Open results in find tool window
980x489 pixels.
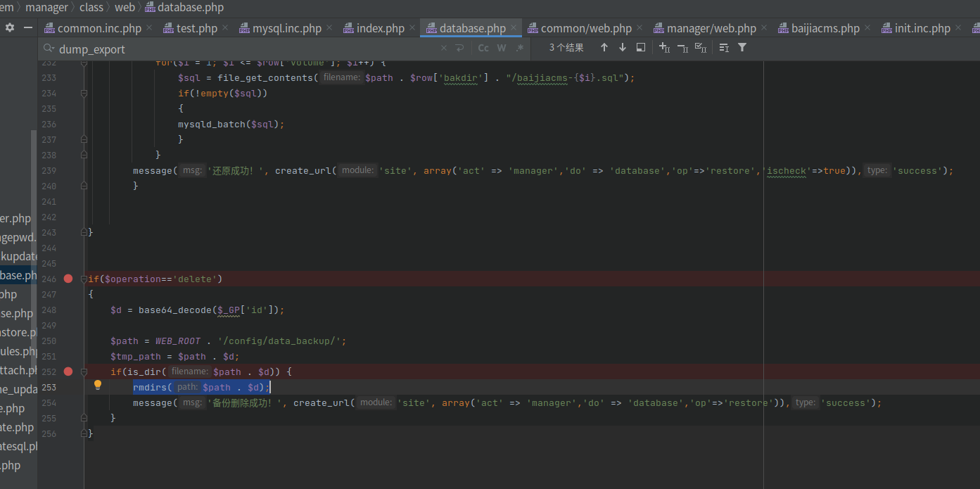tap(641, 47)
